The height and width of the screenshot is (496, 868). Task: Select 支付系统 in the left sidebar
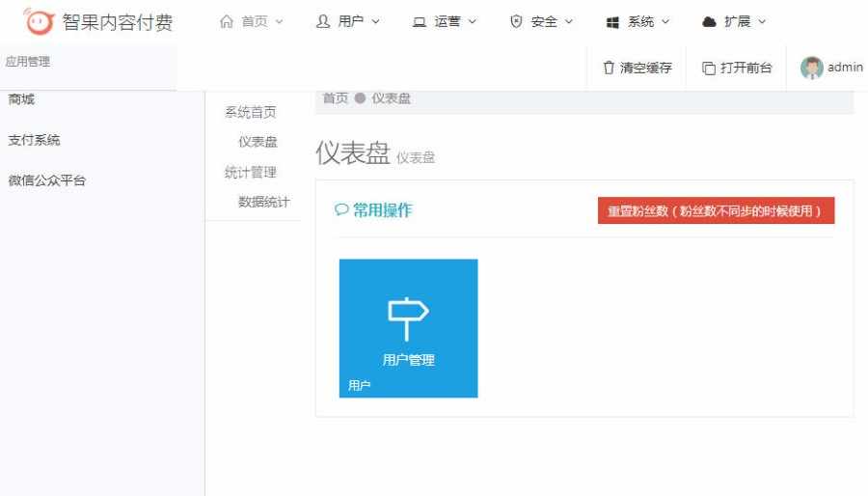[x=34, y=140]
